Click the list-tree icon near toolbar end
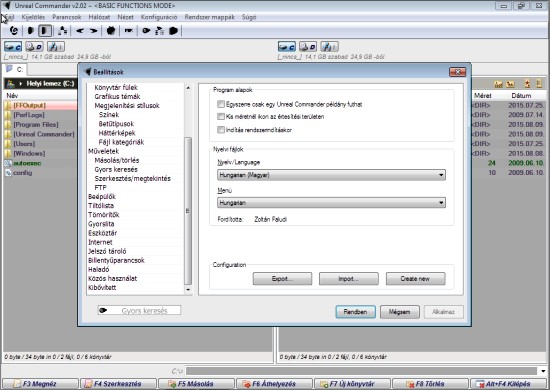Image resolution: width=550 pixels, height=390 pixels. tap(160, 31)
